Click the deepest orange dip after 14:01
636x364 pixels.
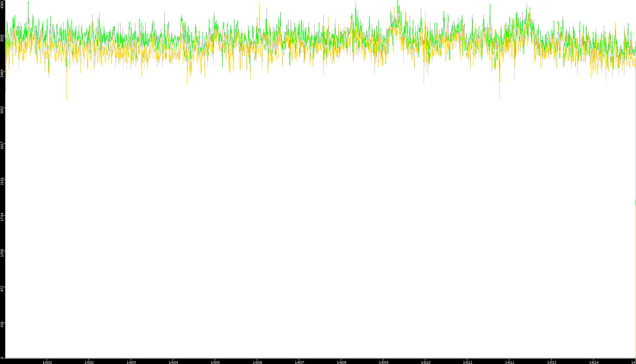[x=67, y=99]
